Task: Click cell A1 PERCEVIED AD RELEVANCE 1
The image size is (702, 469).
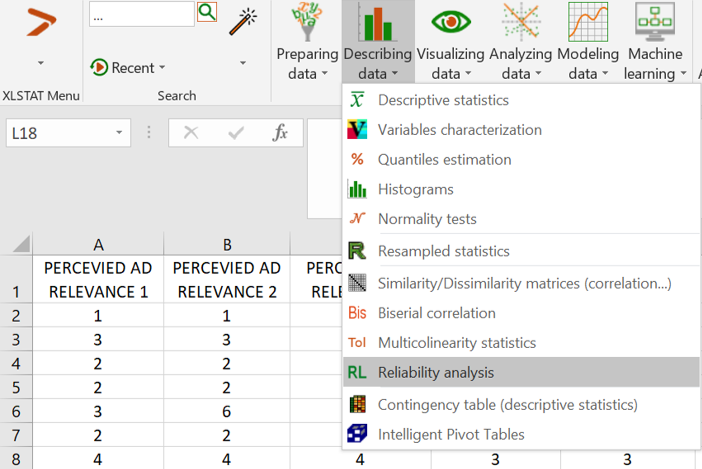Action: tap(98, 279)
